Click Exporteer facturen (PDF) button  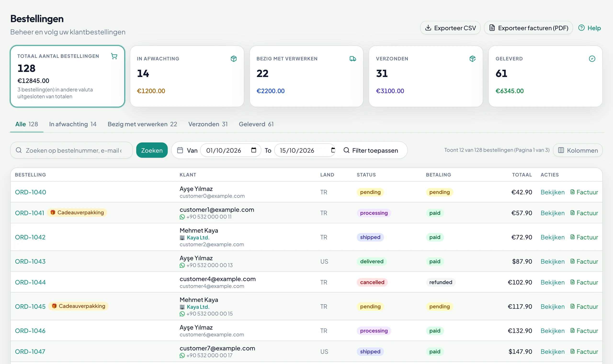tap(528, 28)
